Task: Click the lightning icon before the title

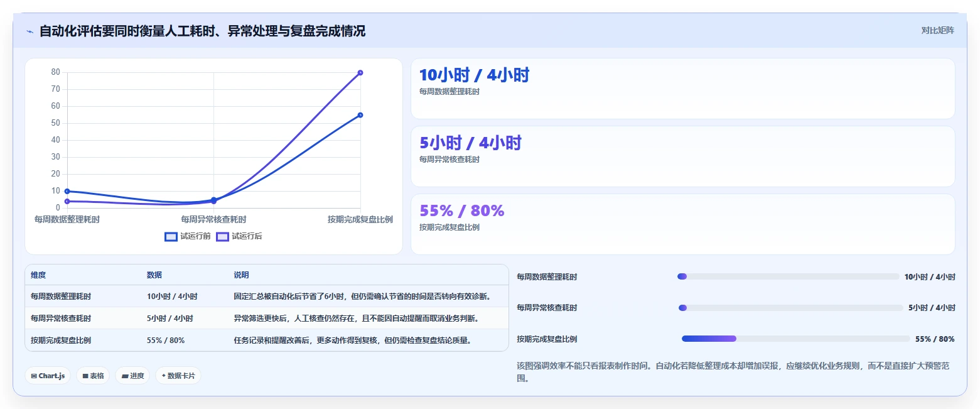Action: point(30,31)
